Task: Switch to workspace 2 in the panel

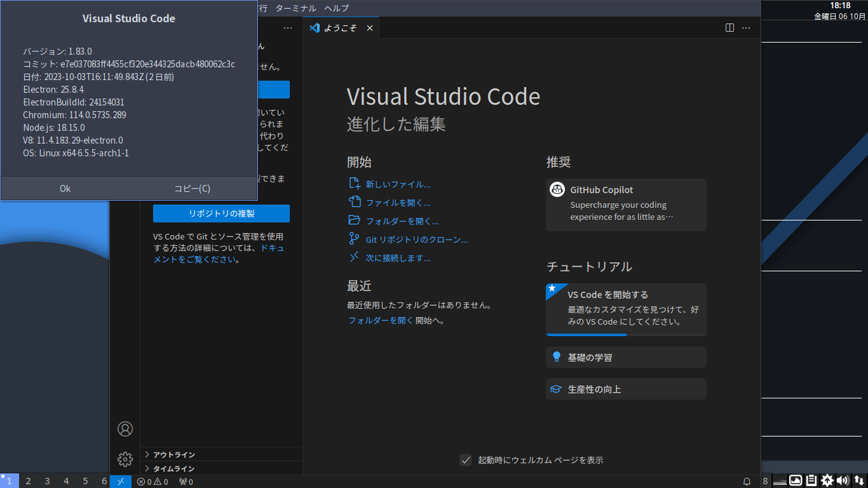Action: point(28,481)
